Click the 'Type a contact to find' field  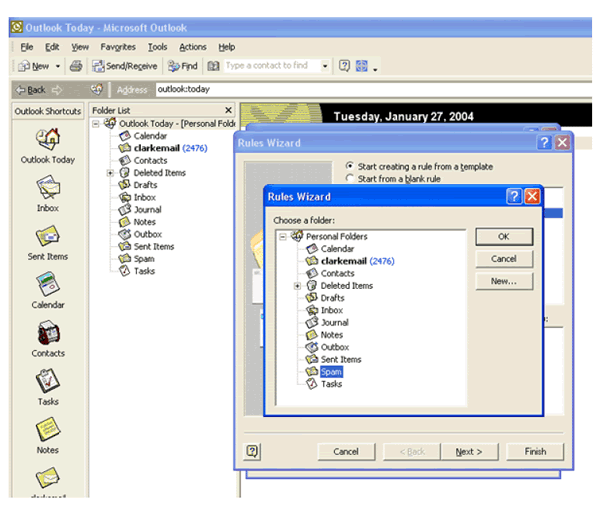(x=272, y=66)
